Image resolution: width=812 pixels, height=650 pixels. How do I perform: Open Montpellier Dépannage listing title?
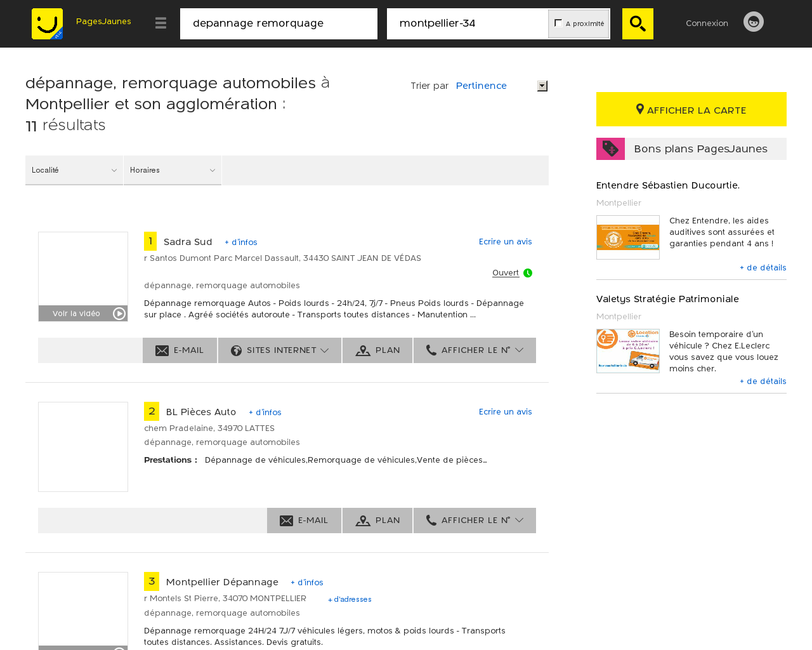click(x=222, y=582)
